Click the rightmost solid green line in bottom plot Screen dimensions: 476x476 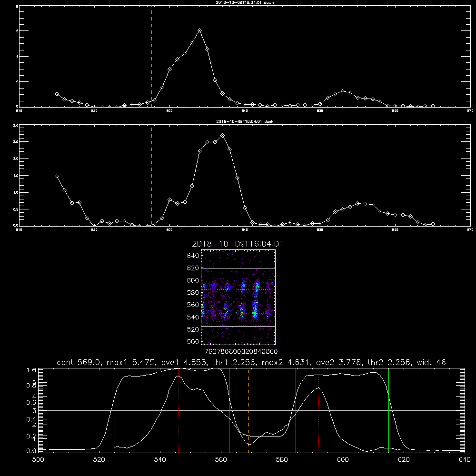388,410
